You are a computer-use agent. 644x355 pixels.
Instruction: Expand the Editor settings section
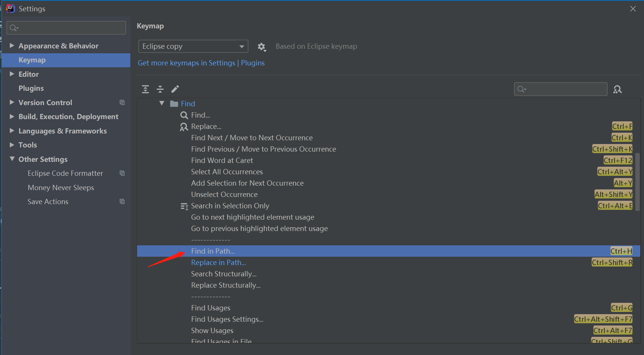point(12,74)
